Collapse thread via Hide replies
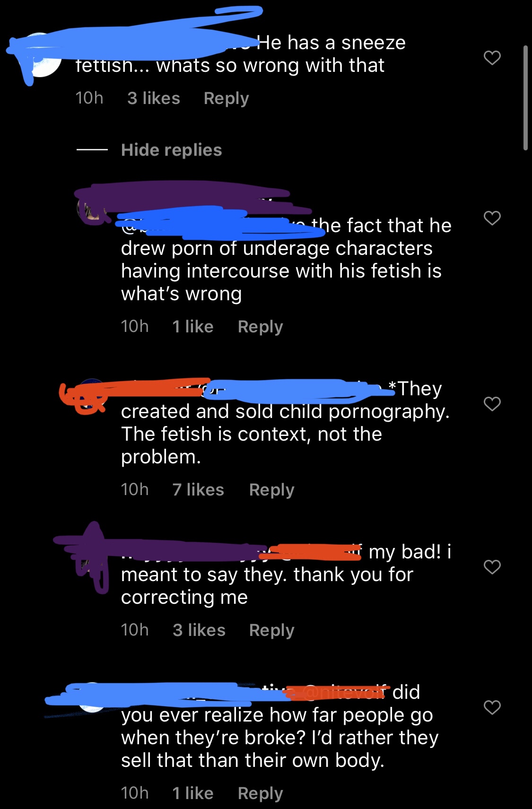This screenshot has width=532, height=809. 171,150
